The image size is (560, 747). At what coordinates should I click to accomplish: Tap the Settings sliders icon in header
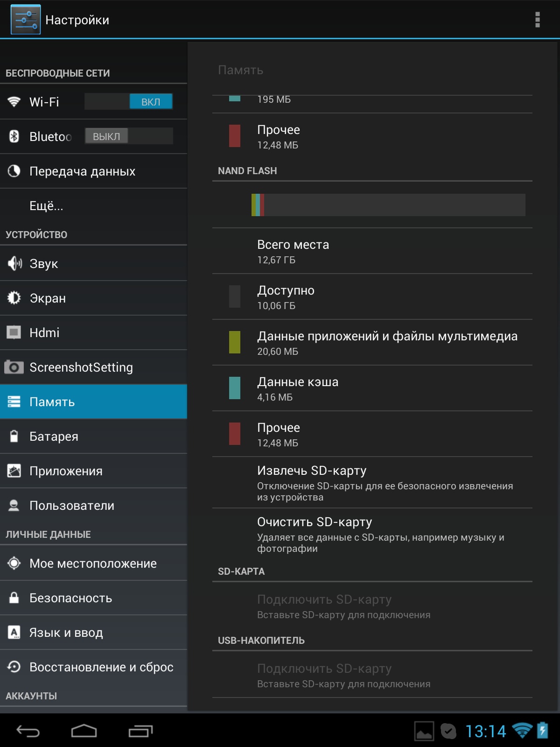tap(26, 20)
